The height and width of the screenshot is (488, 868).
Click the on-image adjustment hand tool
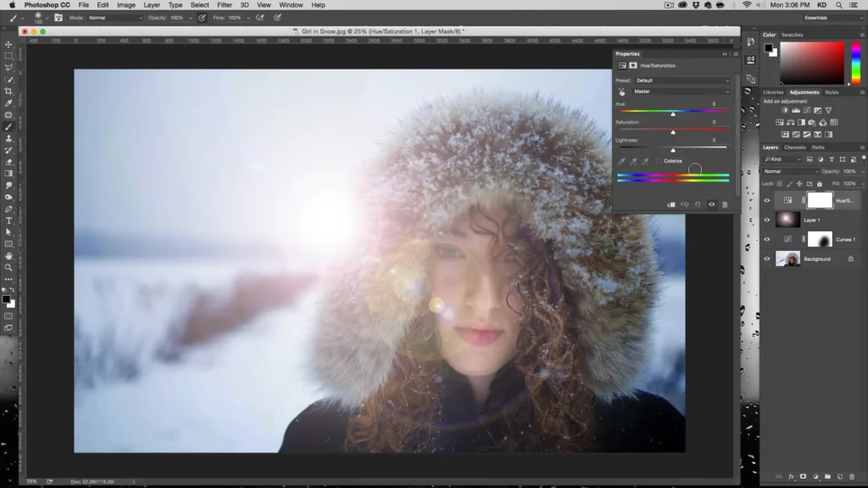621,91
